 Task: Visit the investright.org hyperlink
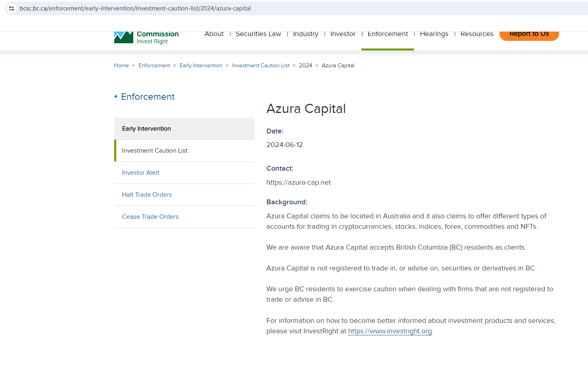click(x=390, y=331)
